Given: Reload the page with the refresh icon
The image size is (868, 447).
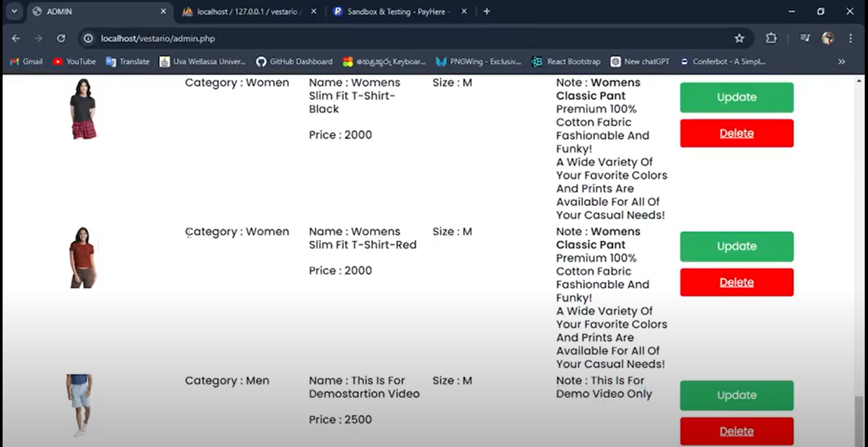Looking at the screenshot, I should (x=61, y=39).
